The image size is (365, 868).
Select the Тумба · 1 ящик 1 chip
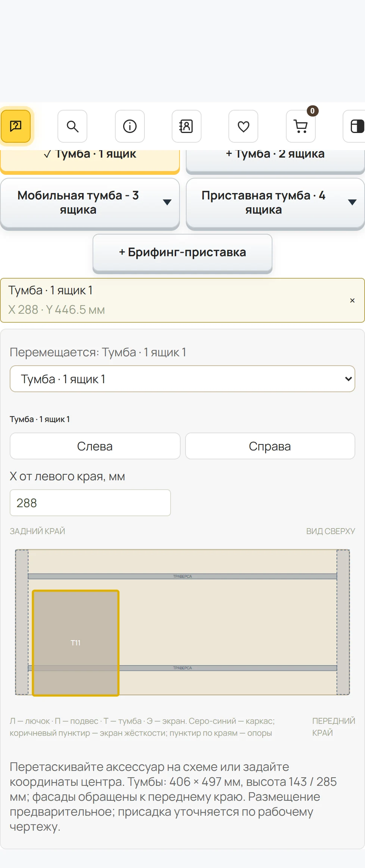pyautogui.click(x=182, y=300)
